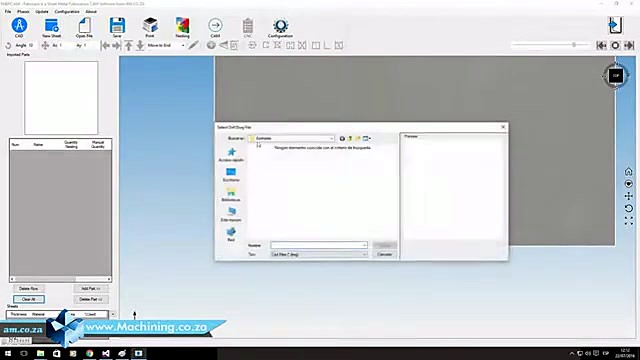This screenshot has height=360, width=640.
Task: Click the Add Part button
Action: coord(91,289)
